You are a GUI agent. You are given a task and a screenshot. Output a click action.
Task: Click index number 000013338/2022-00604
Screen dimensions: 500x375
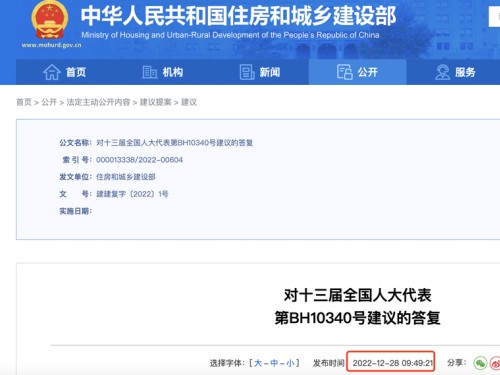(139, 160)
